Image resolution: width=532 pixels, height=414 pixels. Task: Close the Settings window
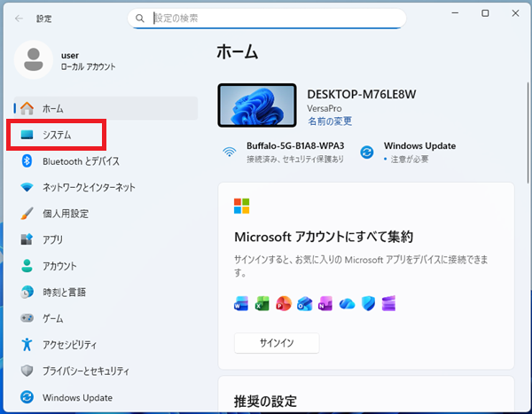pos(515,13)
